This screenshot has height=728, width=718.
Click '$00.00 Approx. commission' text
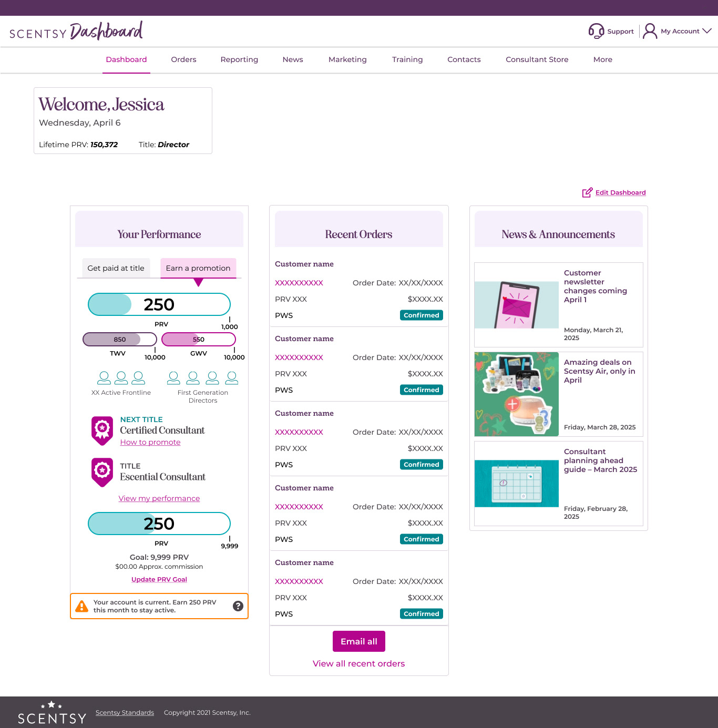pyautogui.click(x=159, y=567)
